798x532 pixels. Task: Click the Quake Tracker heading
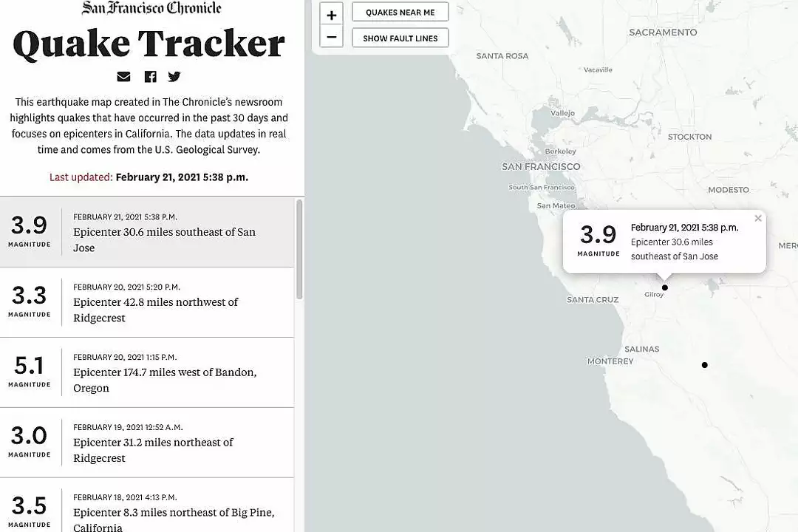click(x=149, y=44)
